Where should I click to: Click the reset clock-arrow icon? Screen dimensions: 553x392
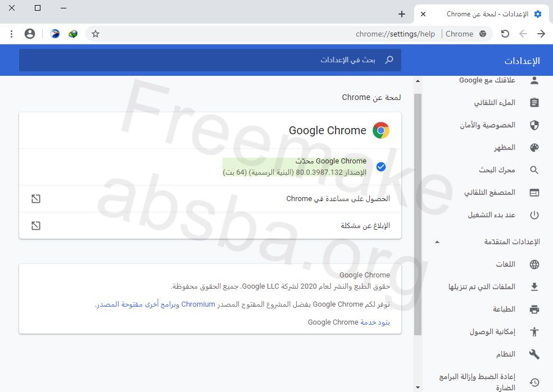click(534, 382)
